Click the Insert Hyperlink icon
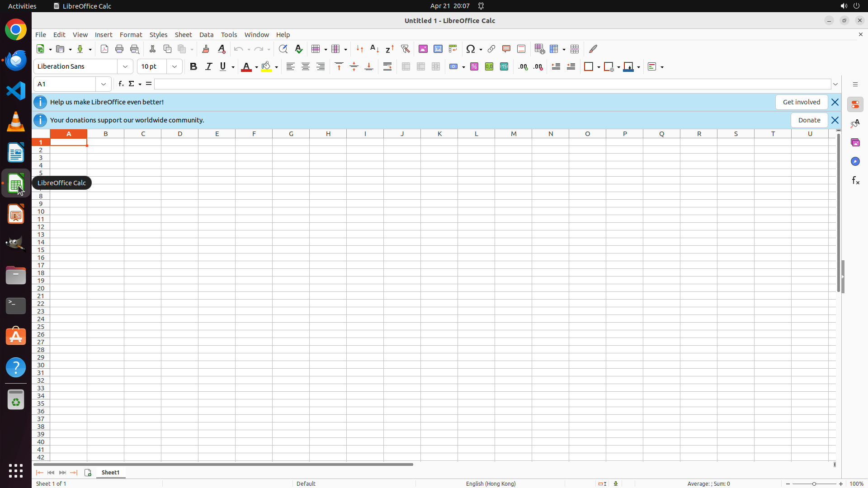Viewport: 868px width, 488px height. pyautogui.click(x=491, y=49)
